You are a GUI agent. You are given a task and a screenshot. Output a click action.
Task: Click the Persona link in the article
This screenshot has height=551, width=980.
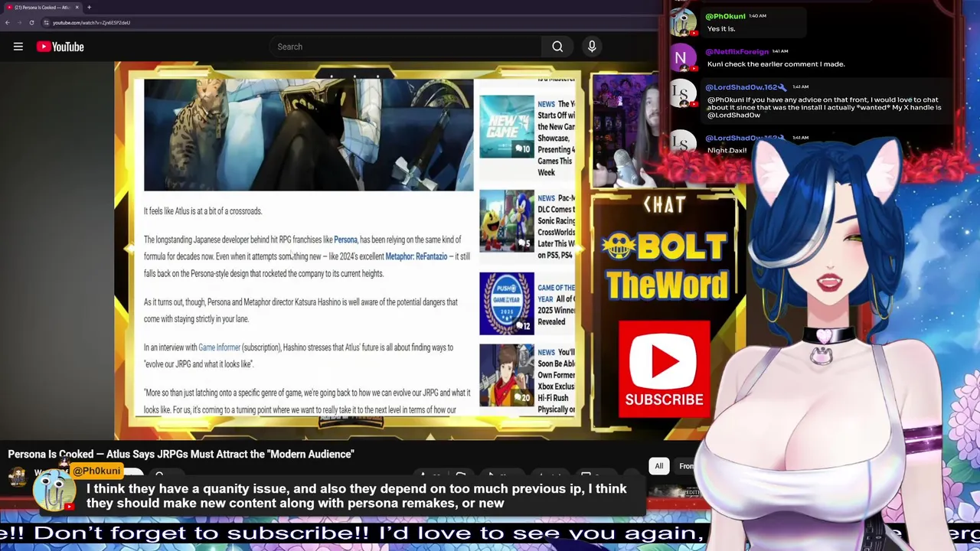(x=345, y=240)
